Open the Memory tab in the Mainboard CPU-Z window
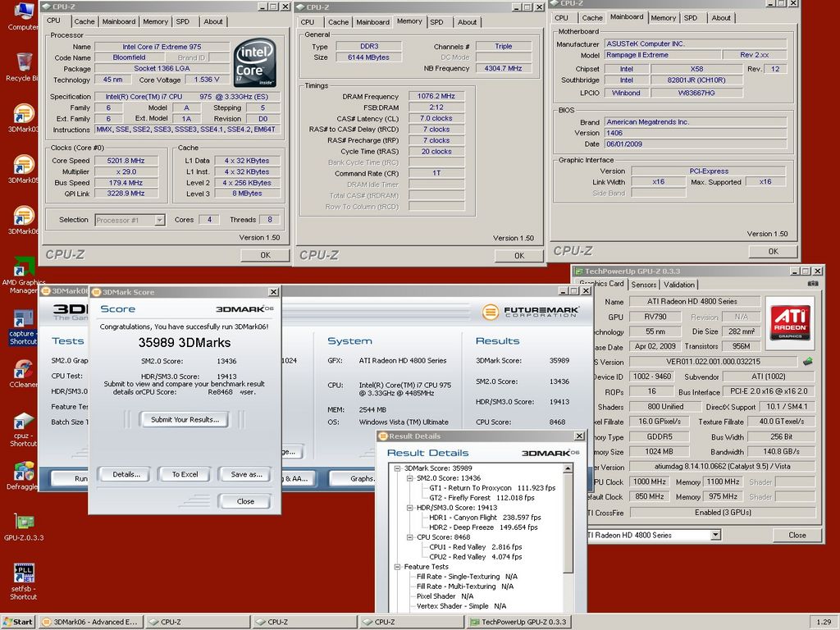 663,18
